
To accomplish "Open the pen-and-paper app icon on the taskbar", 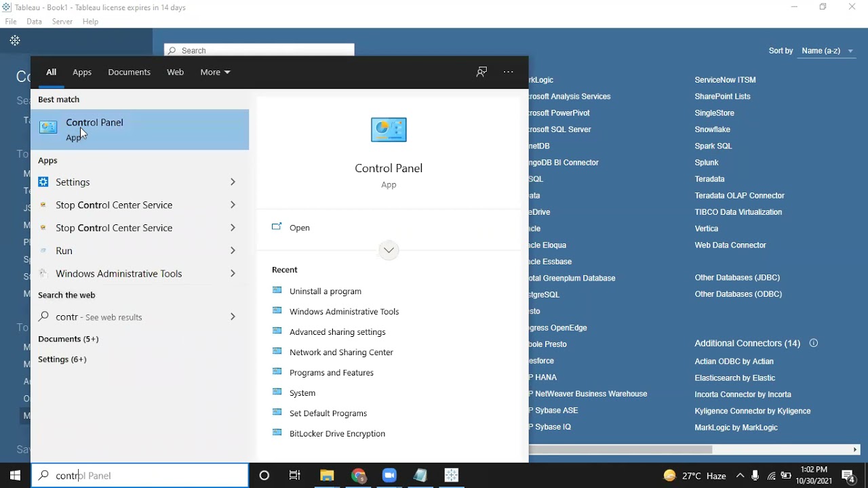I will coord(420,476).
